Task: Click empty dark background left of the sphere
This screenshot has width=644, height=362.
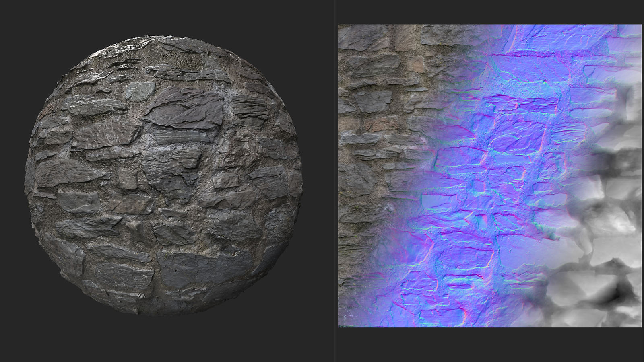Action: 12,181
